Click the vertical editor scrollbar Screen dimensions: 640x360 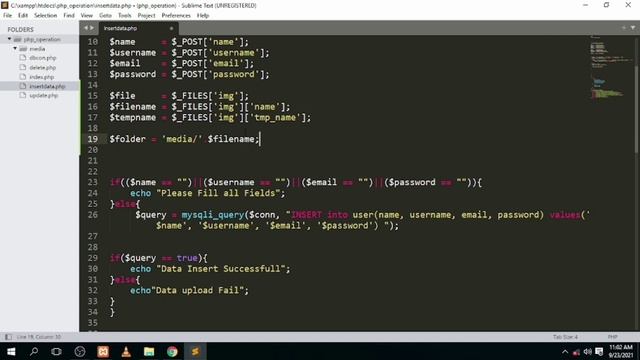[x=637, y=108]
